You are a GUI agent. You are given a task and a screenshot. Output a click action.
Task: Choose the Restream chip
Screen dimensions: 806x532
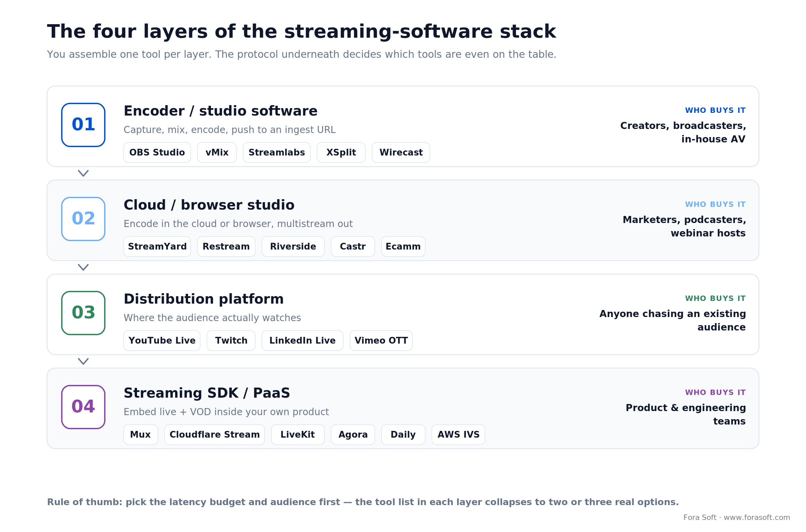coord(226,247)
